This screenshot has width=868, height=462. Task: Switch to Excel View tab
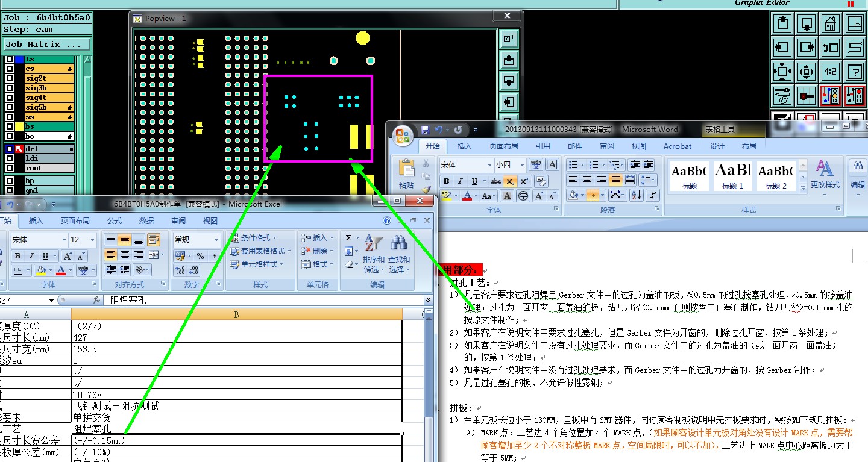(210, 221)
